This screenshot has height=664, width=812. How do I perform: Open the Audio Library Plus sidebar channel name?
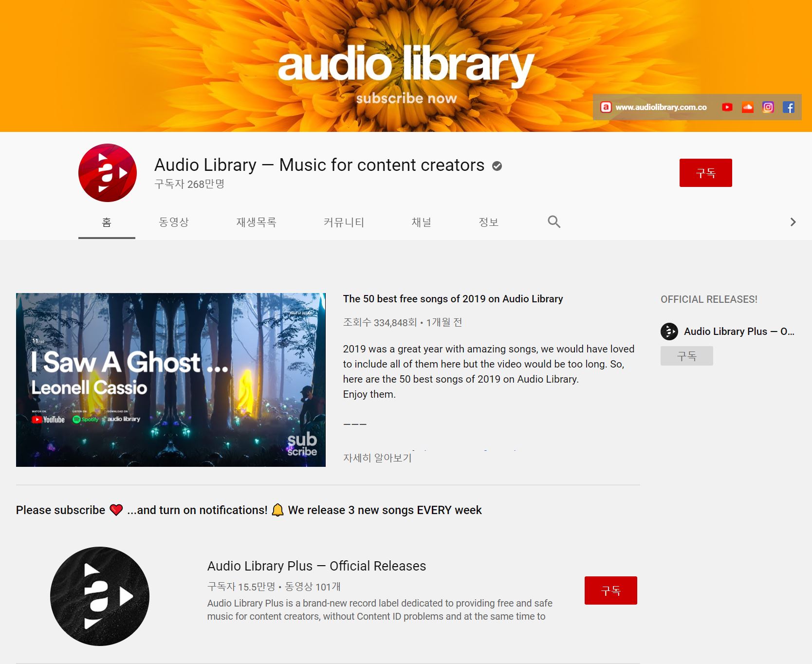click(739, 332)
